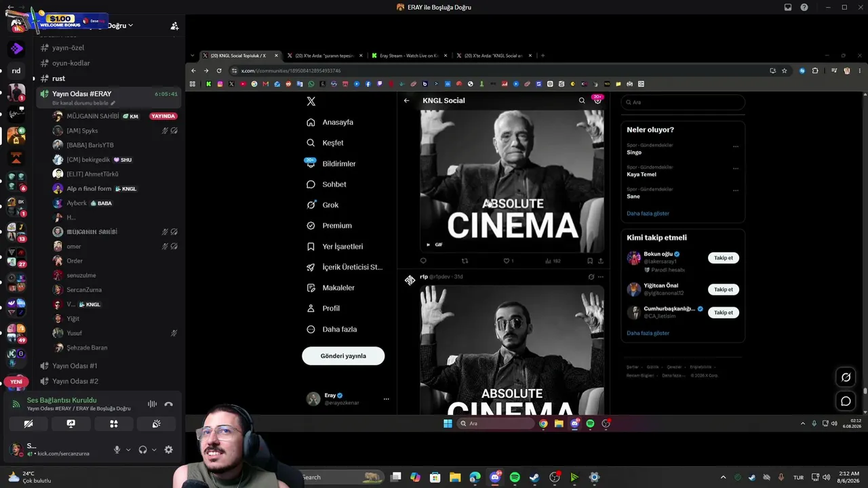Reply to the Absolute Cinema GIF post
The height and width of the screenshot is (488, 868).
point(423,261)
